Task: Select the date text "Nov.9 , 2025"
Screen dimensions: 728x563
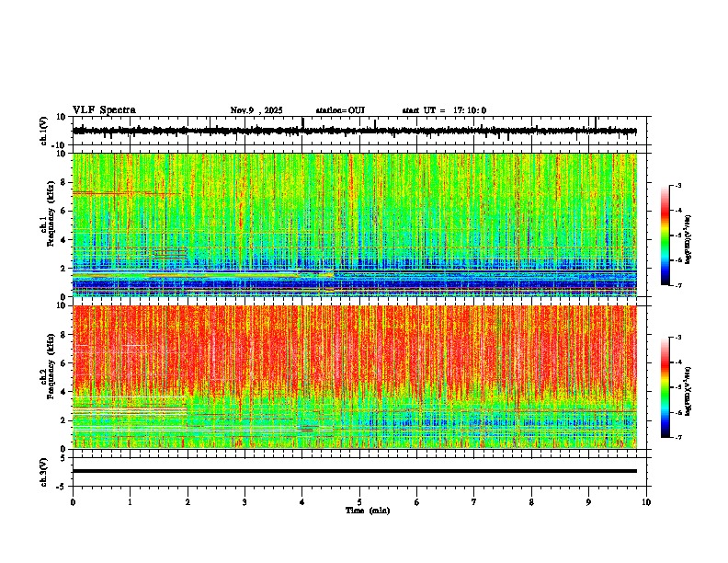Action: pyautogui.click(x=256, y=110)
